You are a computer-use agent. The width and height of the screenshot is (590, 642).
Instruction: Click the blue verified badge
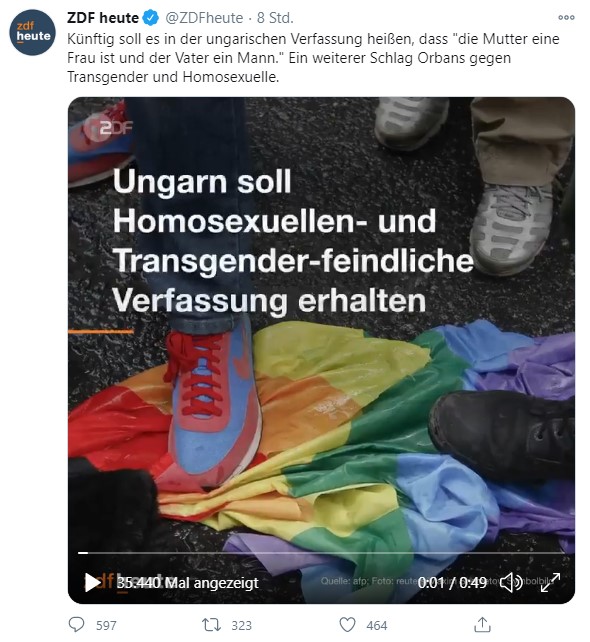150,18
